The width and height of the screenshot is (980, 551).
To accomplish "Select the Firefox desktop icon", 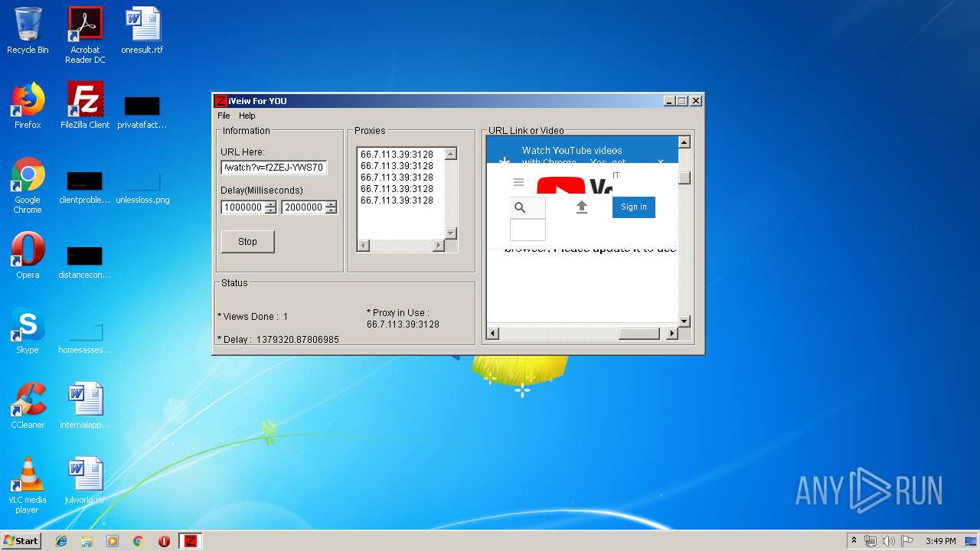I will [28, 106].
